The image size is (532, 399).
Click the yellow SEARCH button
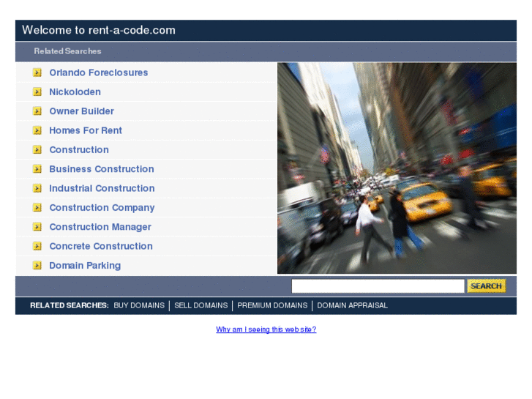click(486, 286)
